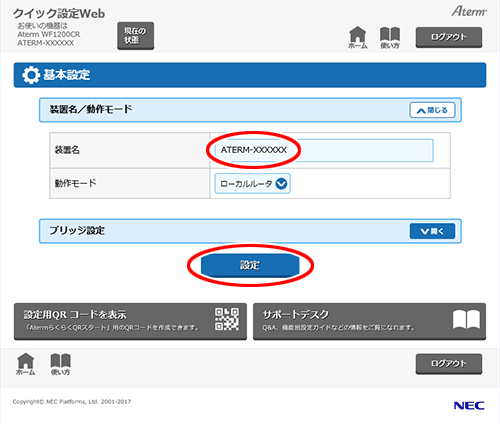
Task: Click the 基本設定 gear icon
Action: 31,75
